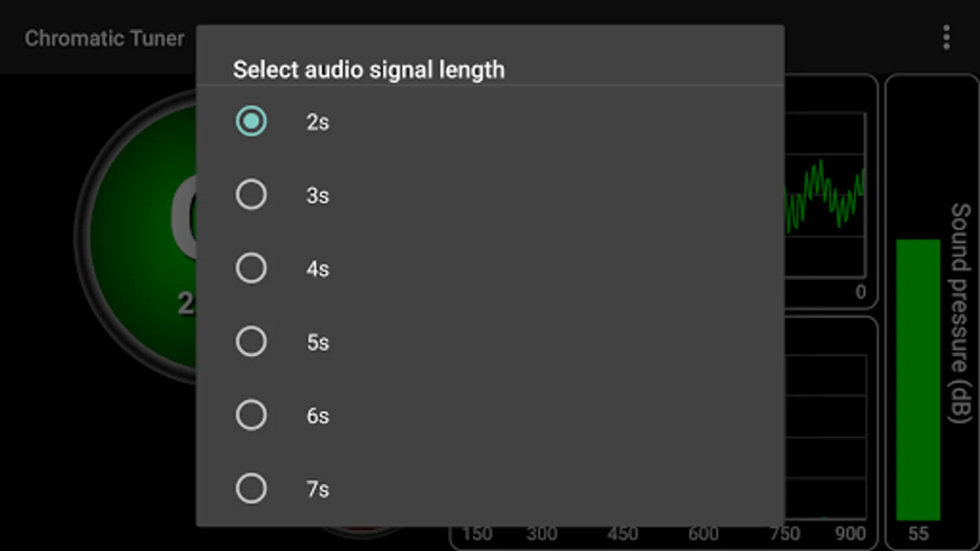Set audio signal length to 5s
Screen dimensions: 980x551
[x=251, y=342]
